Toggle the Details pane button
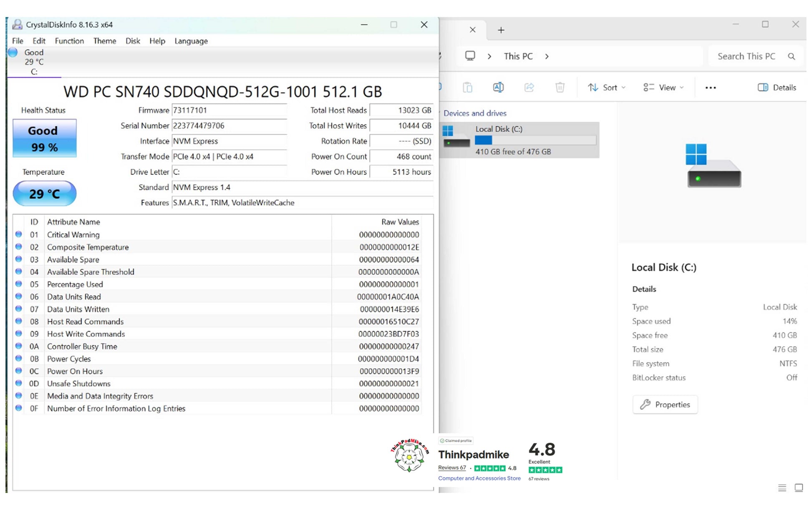 click(777, 88)
